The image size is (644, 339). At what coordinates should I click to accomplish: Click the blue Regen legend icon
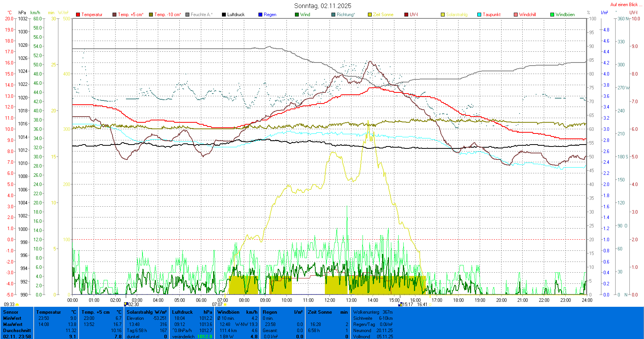click(x=260, y=15)
